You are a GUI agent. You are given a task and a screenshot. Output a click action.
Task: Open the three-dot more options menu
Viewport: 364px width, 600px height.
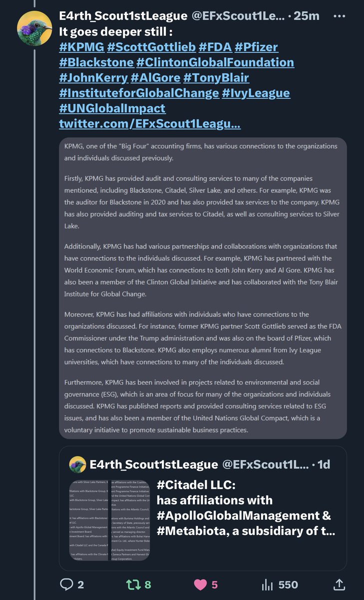339,15
